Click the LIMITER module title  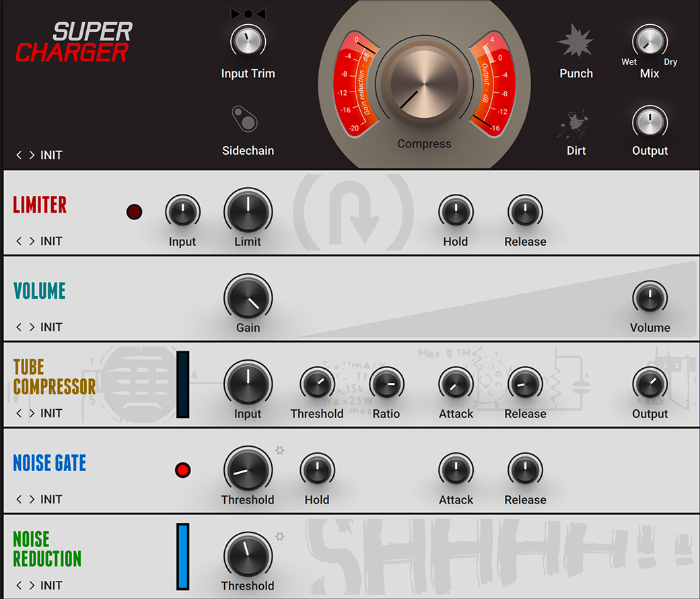pos(40,205)
